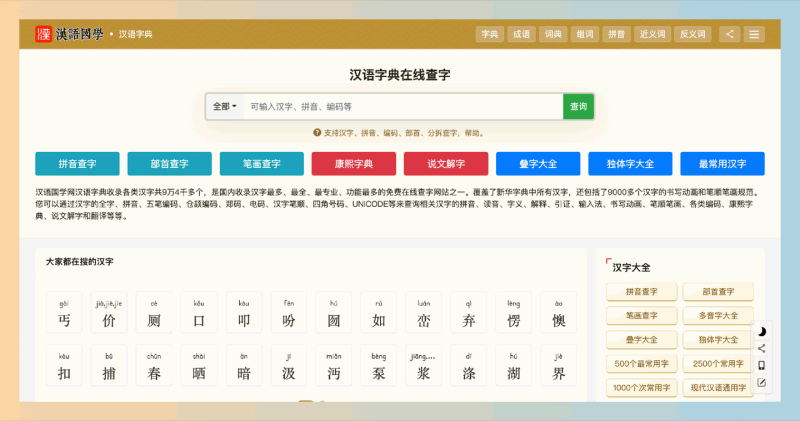
Task: Click sidebar 500个最常用字 link
Action: point(642,364)
